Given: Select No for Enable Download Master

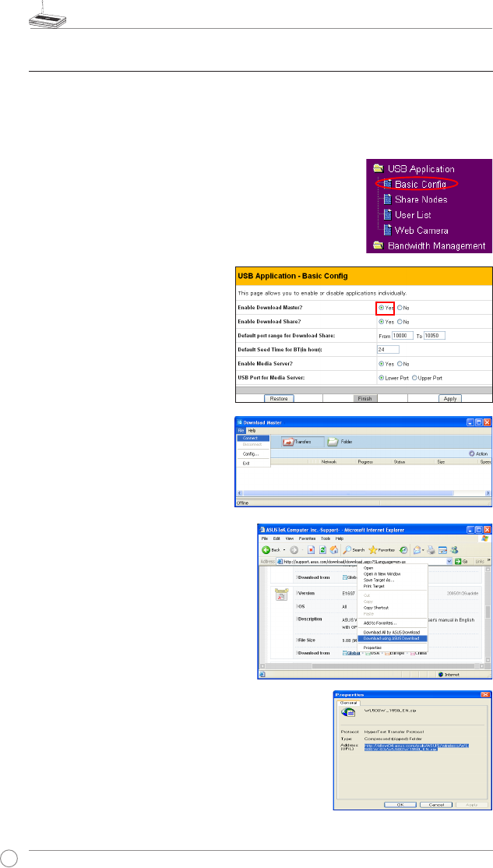Looking at the screenshot, I should coord(400,307).
